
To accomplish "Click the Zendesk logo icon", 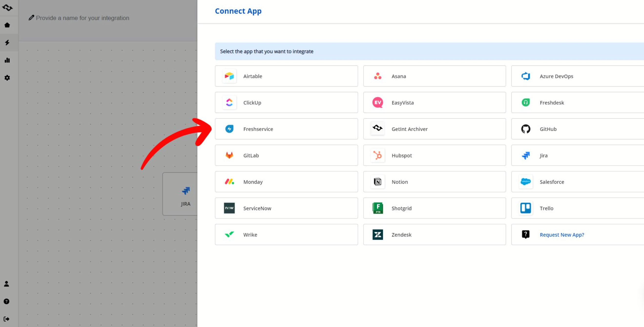I will (x=377, y=234).
